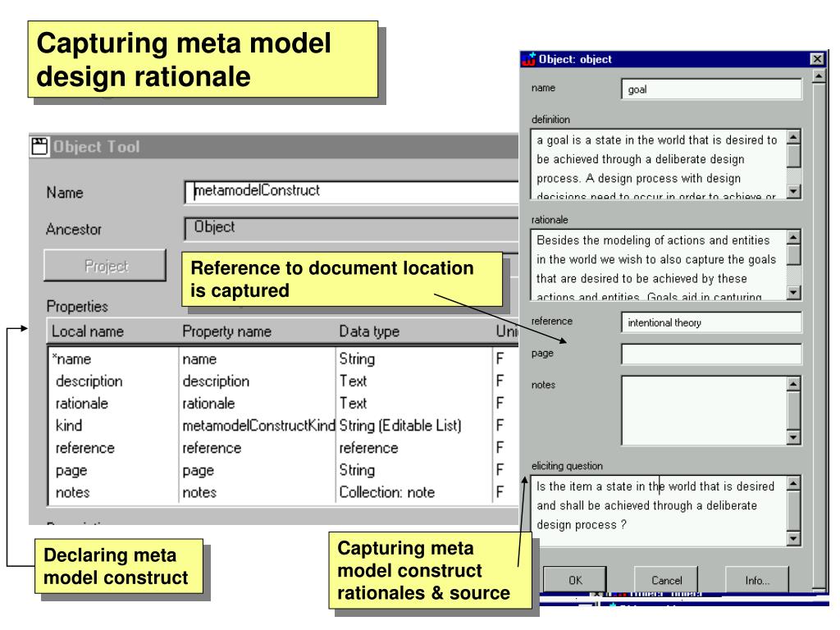Click the Text data type in description row
The image size is (840, 630).
pos(353,381)
